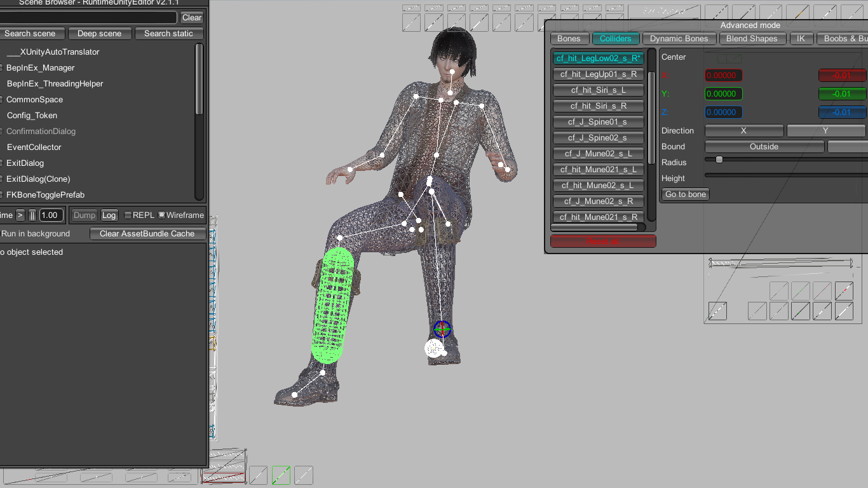
Task: Click the red-blue transform gizmo at the foot
Action: pyautogui.click(x=442, y=329)
